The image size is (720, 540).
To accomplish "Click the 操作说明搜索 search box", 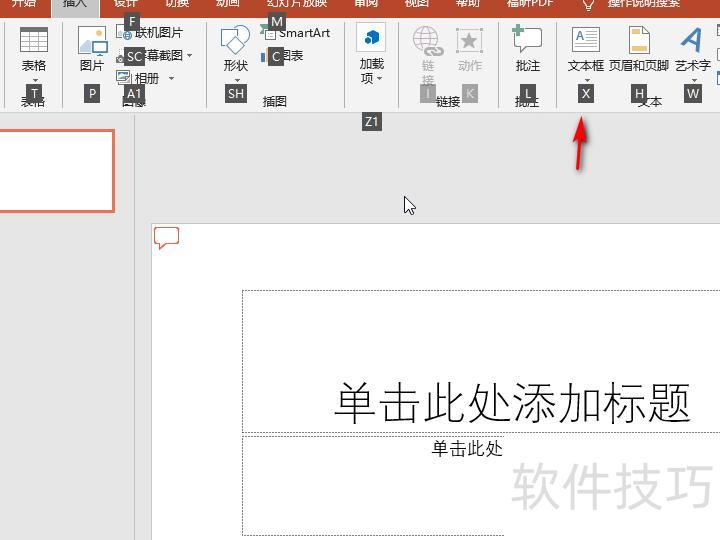I will (x=644, y=4).
